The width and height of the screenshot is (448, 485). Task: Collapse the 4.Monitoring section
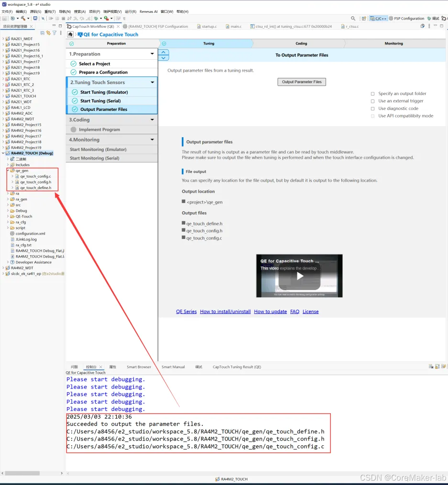[152, 140]
